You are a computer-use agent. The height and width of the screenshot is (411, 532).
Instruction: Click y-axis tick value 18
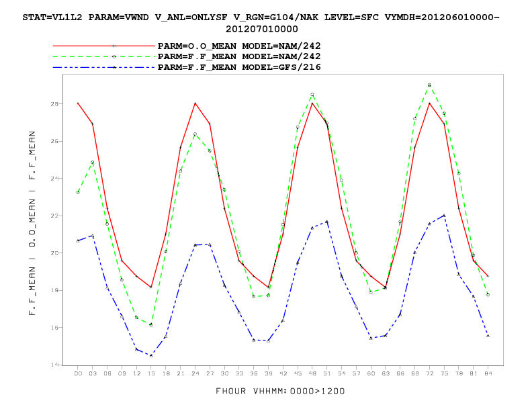click(54, 290)
